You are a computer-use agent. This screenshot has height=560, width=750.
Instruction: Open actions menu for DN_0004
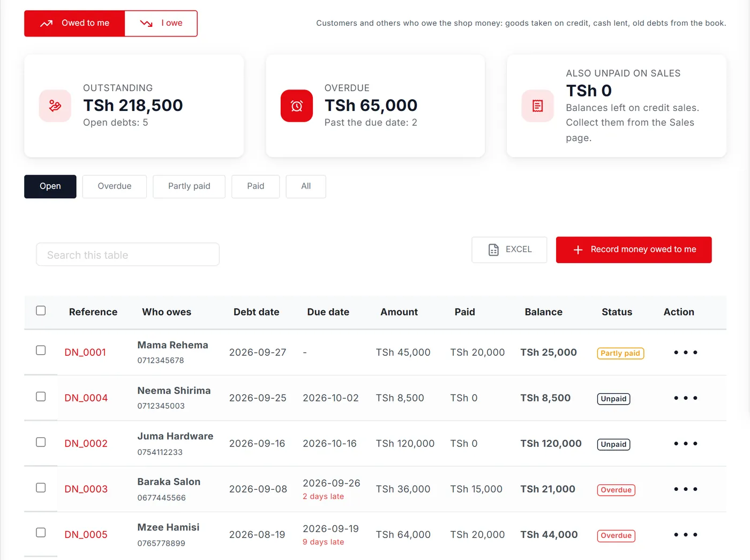[686, 398]
